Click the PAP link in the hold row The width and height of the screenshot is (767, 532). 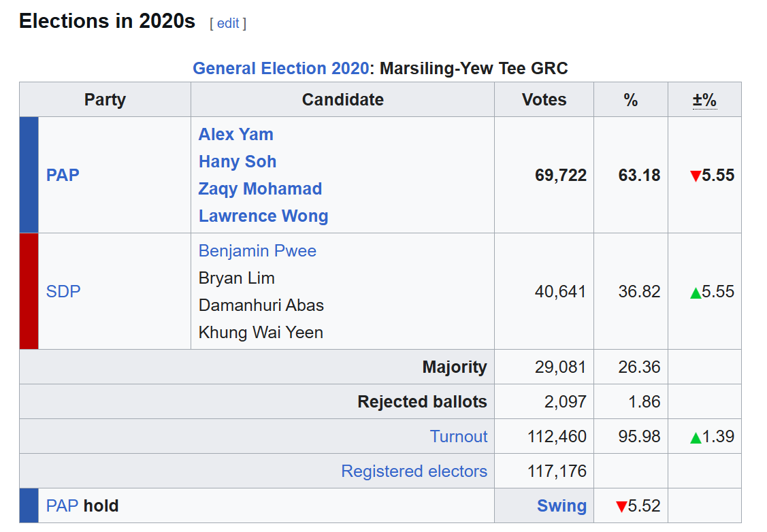62,506
